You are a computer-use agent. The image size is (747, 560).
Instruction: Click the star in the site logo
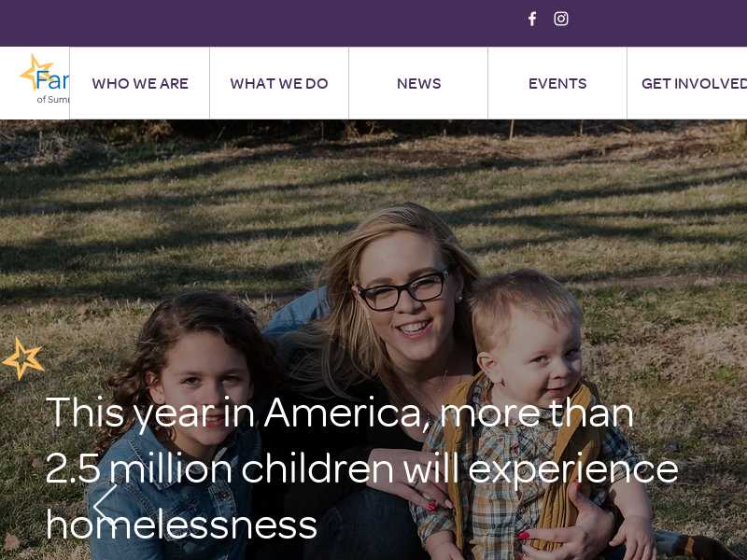(35, 72)
